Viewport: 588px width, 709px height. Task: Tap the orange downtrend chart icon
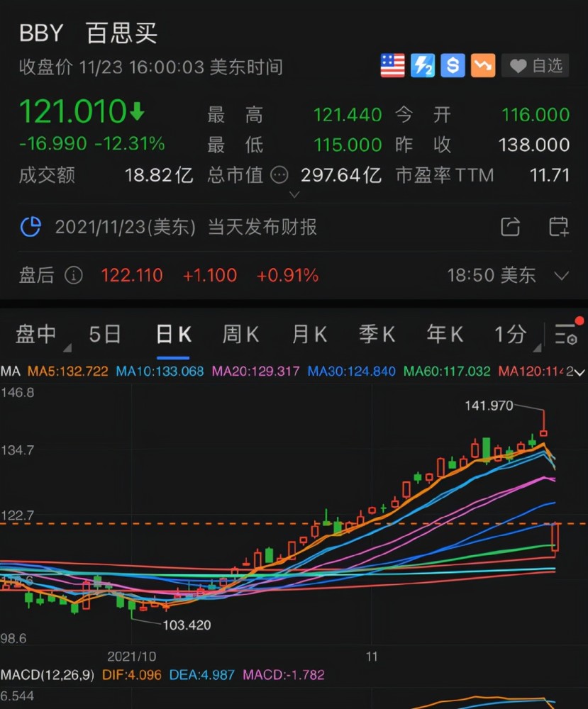483,65
